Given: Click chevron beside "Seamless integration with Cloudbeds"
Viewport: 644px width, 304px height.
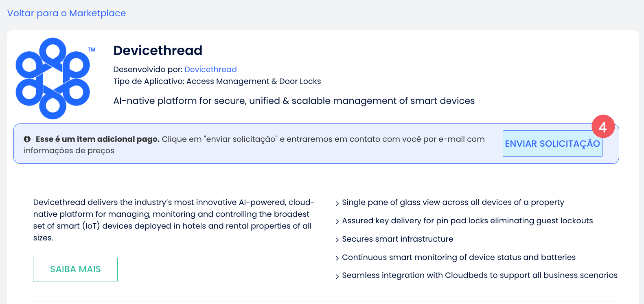Looking at the screenshot, I should tap(337, 276).
